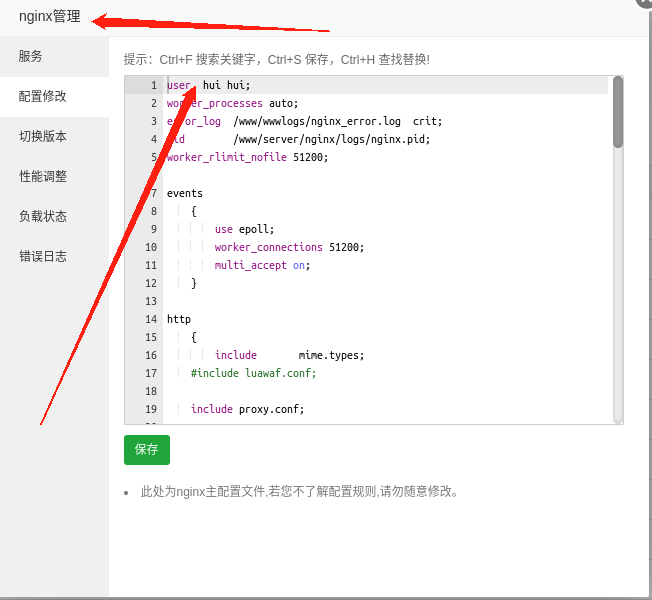Click line number 18 in the gutter
Viewport: 652px width, 600px height.
coord(151,391)
